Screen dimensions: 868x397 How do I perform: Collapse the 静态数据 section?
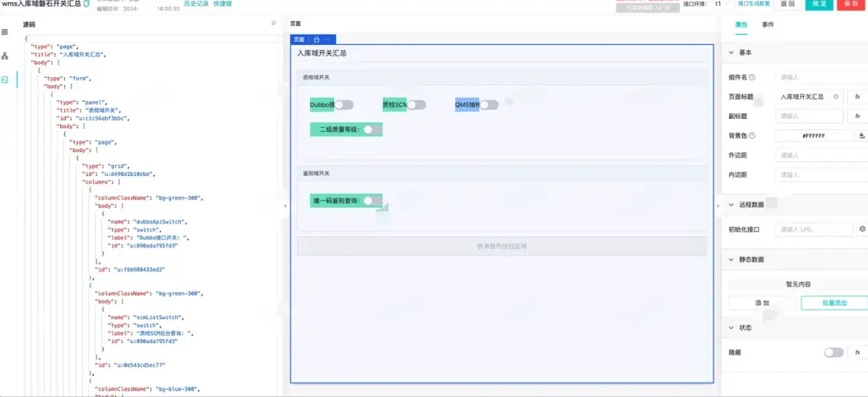[x=731, y=259]
